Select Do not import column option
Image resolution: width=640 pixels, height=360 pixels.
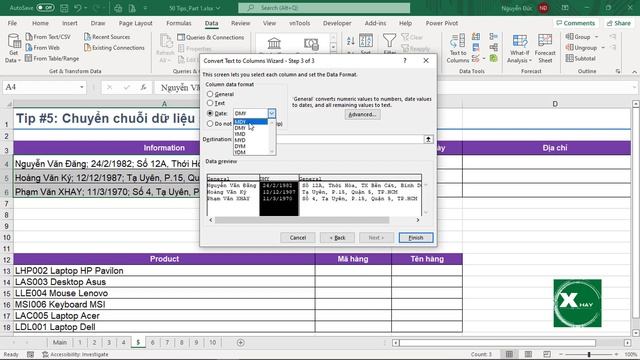click(x=210, y=123)
